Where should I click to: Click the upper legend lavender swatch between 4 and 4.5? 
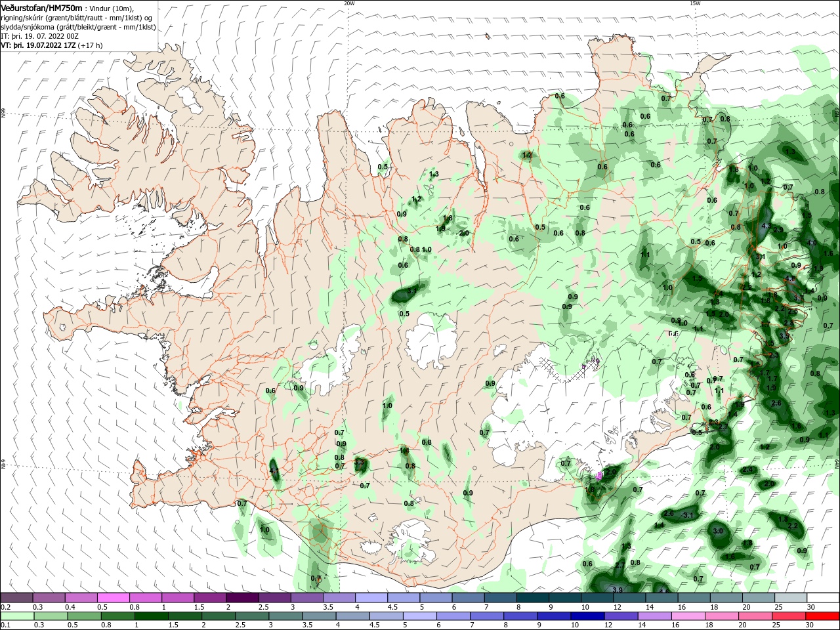pyautogui.click(x=371, y=598)
